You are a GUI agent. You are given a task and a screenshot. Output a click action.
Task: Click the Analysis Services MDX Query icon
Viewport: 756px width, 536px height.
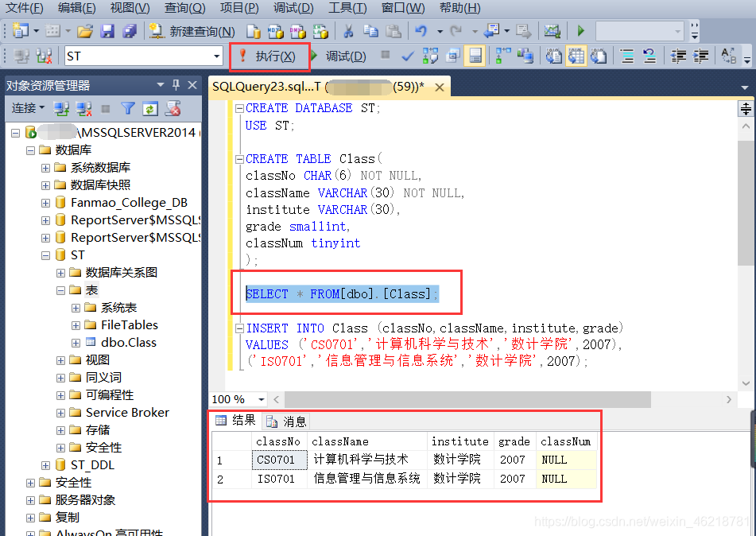tap(275, 31)
